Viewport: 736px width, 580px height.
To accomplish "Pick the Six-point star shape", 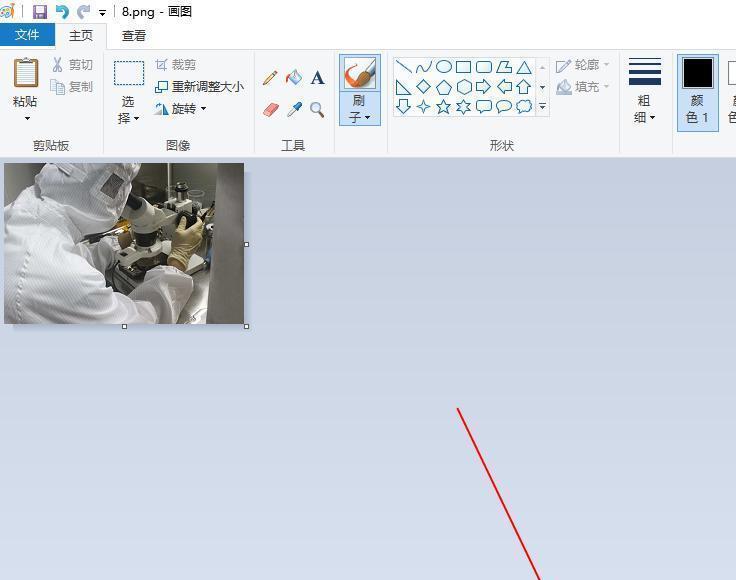I will pyautogui.click(x=464, y=107).
